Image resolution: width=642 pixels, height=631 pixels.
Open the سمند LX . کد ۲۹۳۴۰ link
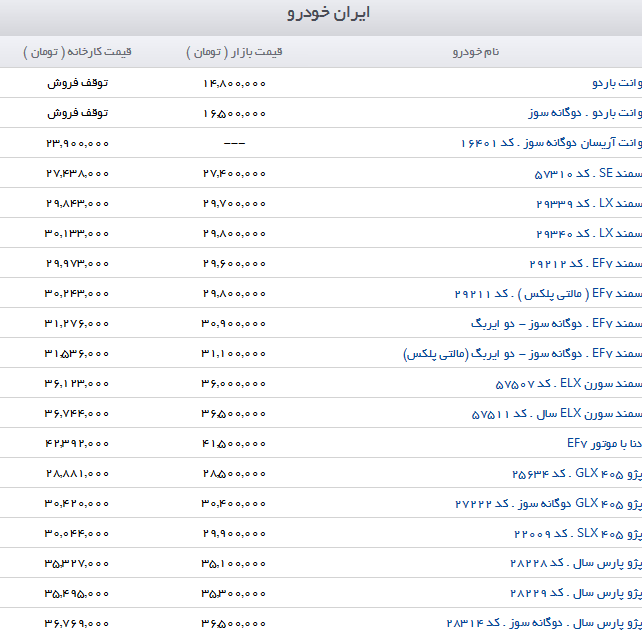pos(589,233)
